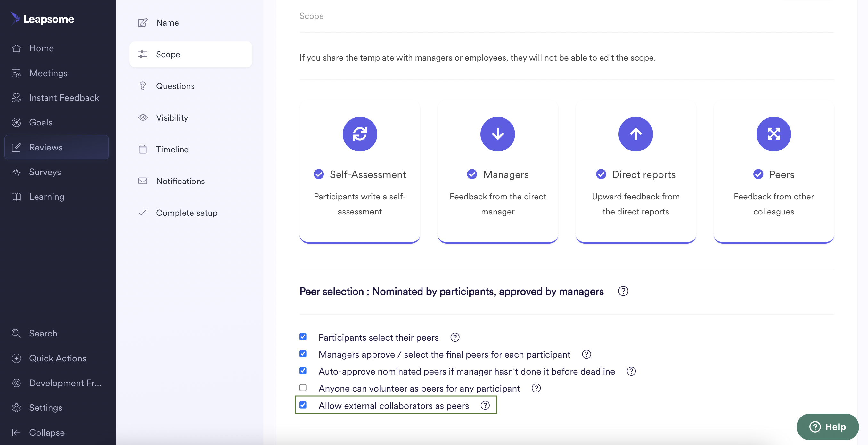Click the Managers down-arrow circle icon
This screenshot has height=445, width=868.
click(497, 134)
